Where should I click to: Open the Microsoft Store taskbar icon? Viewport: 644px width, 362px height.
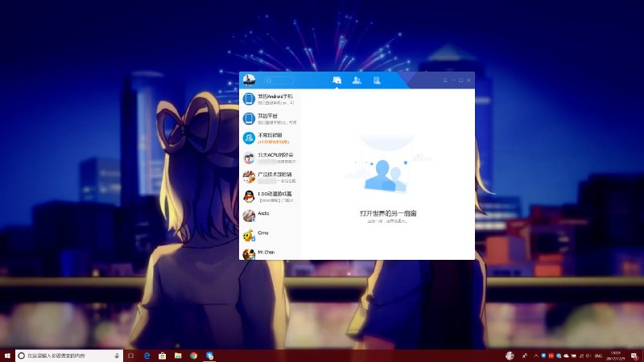tap(163, 356)
